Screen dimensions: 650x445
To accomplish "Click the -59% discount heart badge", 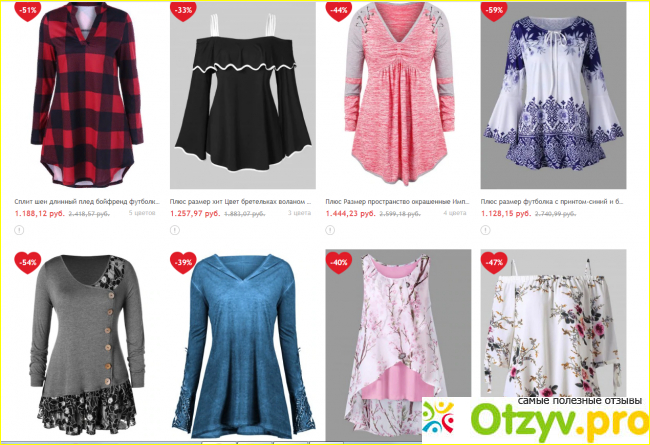I will 494,10.
